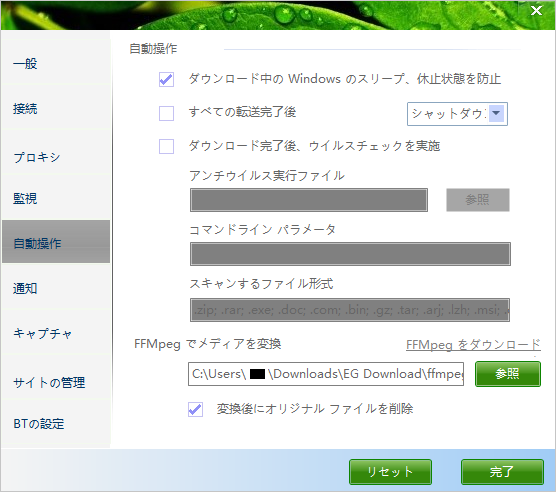The height and width of the screenshot is (492, 556).
Task: Click the リセット button
Action: (x=390, y=472)
